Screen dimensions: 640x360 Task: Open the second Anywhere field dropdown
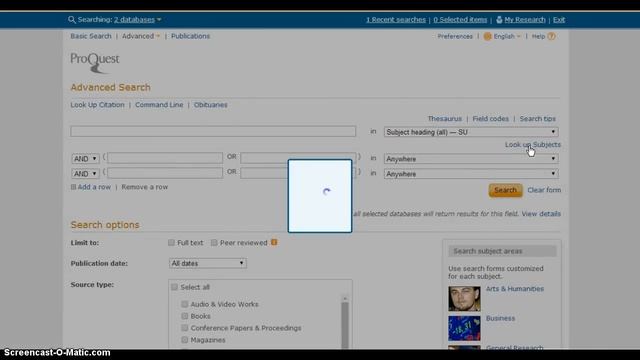click(x=471, y=173)
